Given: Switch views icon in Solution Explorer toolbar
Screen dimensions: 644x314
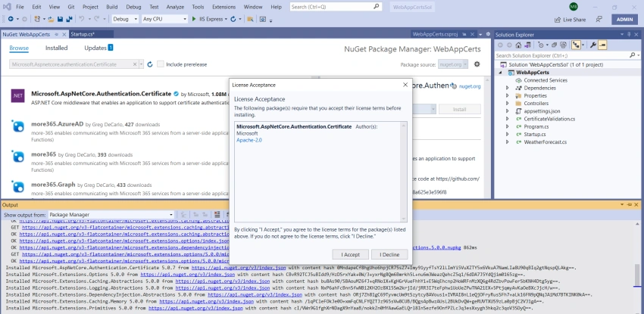Looking at the screenshot, I should [x=528, y=45].
